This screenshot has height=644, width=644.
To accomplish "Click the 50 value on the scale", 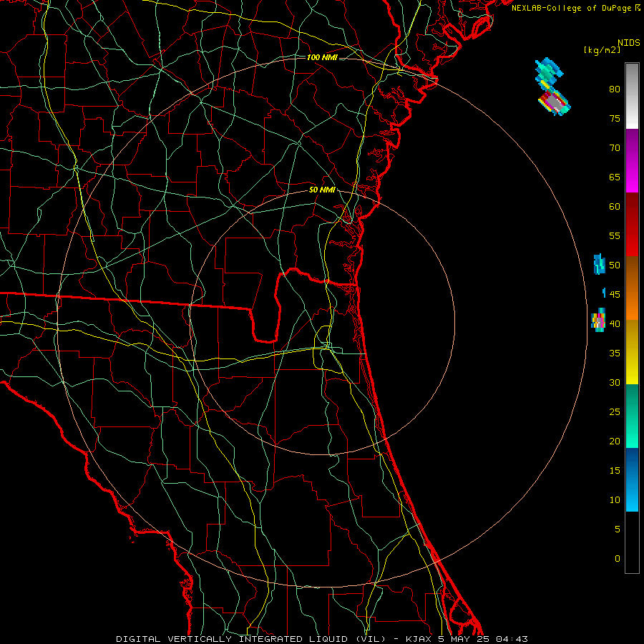I will (615, 265).
